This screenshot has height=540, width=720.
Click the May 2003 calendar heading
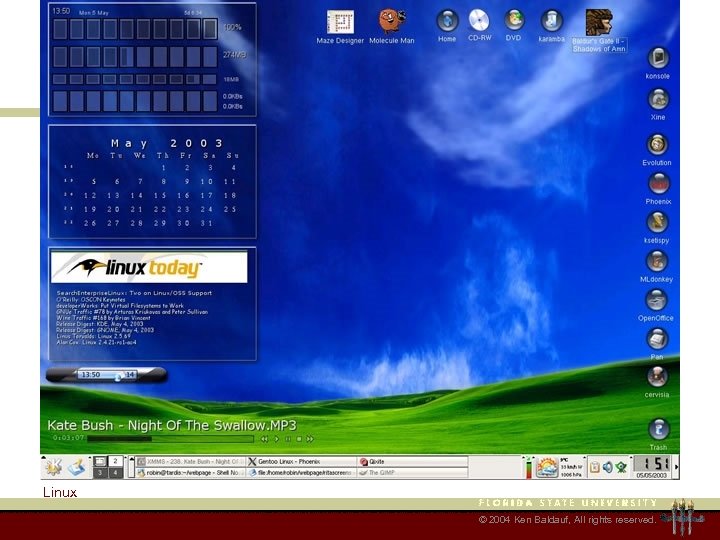[167, 143]
